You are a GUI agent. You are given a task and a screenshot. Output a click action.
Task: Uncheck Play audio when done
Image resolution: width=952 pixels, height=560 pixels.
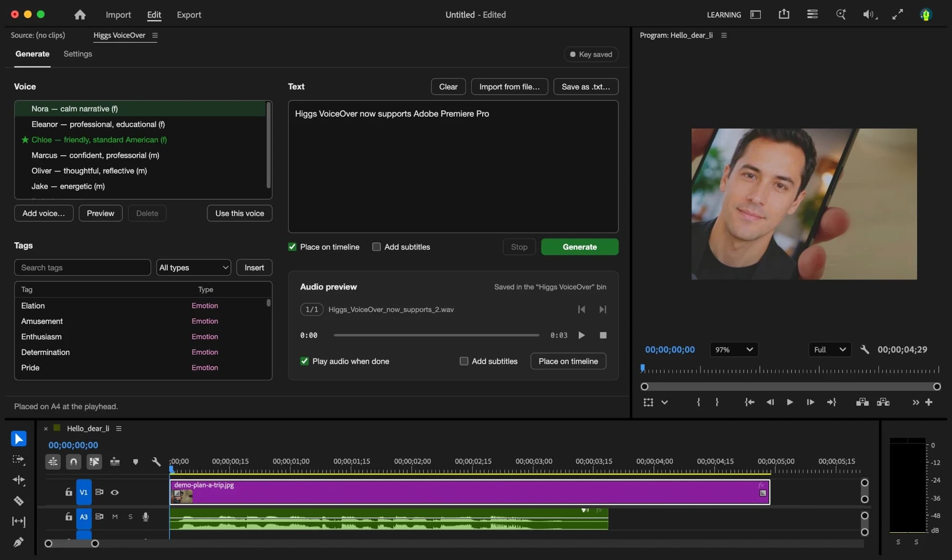click(x=304, y=361)
